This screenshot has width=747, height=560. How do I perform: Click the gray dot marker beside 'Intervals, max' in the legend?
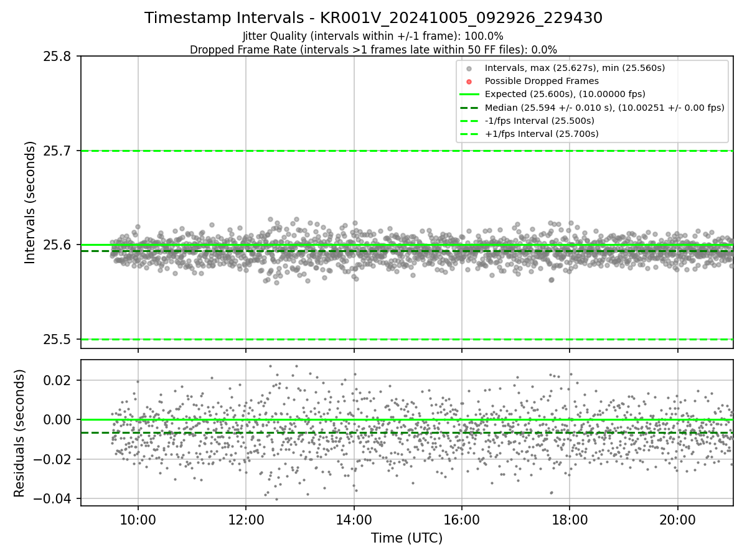pos(469,68)
